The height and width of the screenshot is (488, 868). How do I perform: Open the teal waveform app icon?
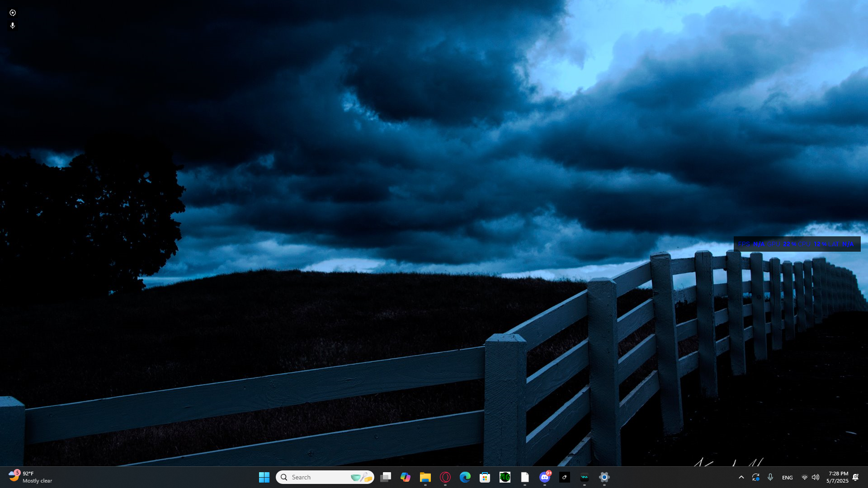(x=585, y=477)
